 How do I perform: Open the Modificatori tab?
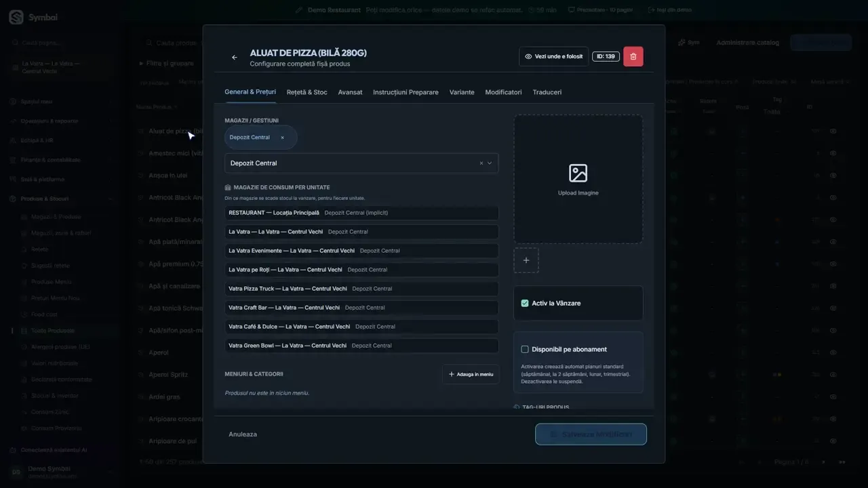pos(504,92)
